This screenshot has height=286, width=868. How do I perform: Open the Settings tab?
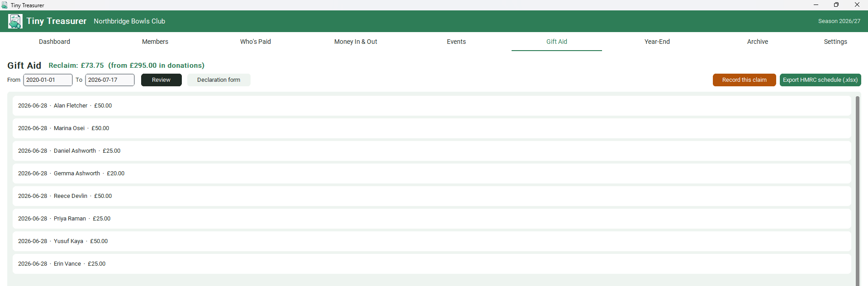[x=835, y=42]
